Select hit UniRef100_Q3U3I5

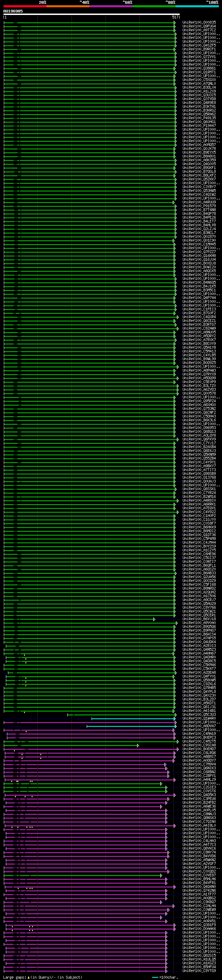(x=199, y=95)
